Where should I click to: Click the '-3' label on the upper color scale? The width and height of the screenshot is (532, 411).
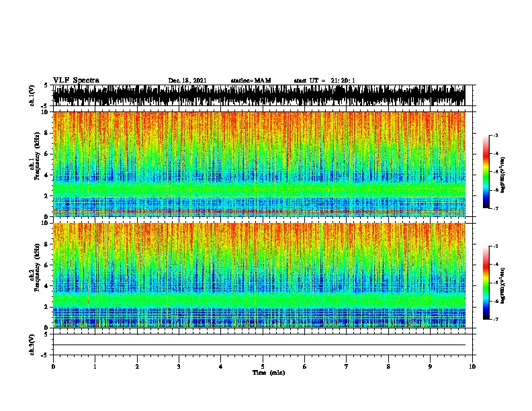(x=495, y=136)
